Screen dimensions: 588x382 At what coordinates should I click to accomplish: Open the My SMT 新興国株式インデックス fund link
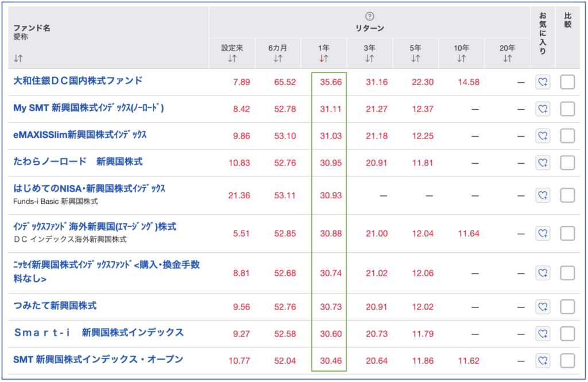pos(88,108)
